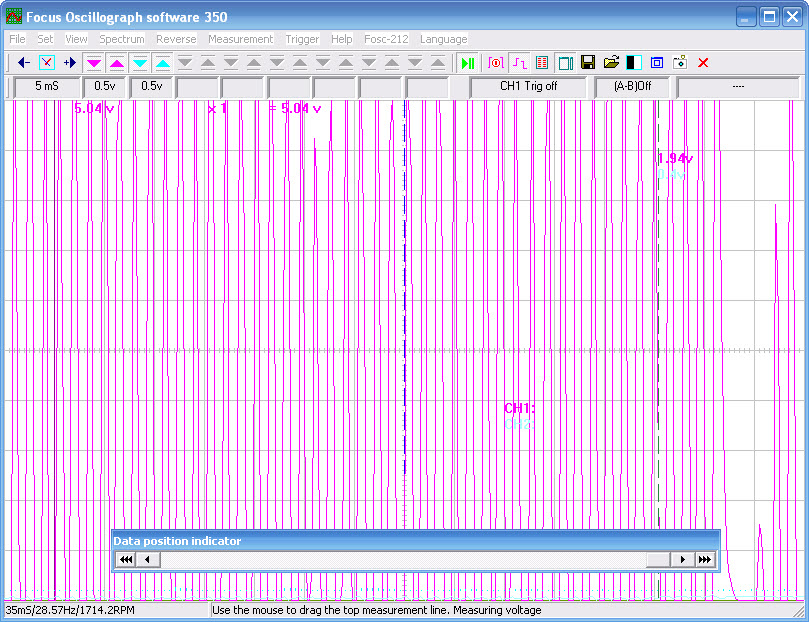Click the = 5.04 v readout text
The width and height of the screenshot is (809, 622).
tap(295, 109)
